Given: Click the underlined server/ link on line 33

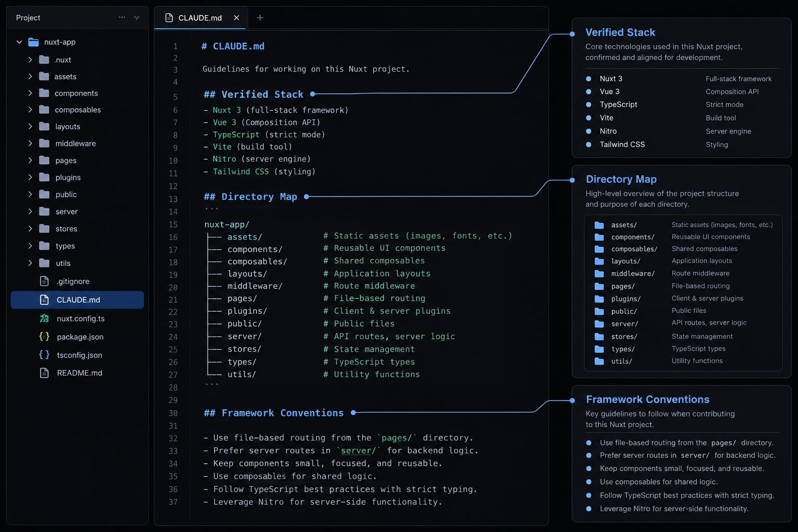Looking at the screenshot, I should [358, 450].
